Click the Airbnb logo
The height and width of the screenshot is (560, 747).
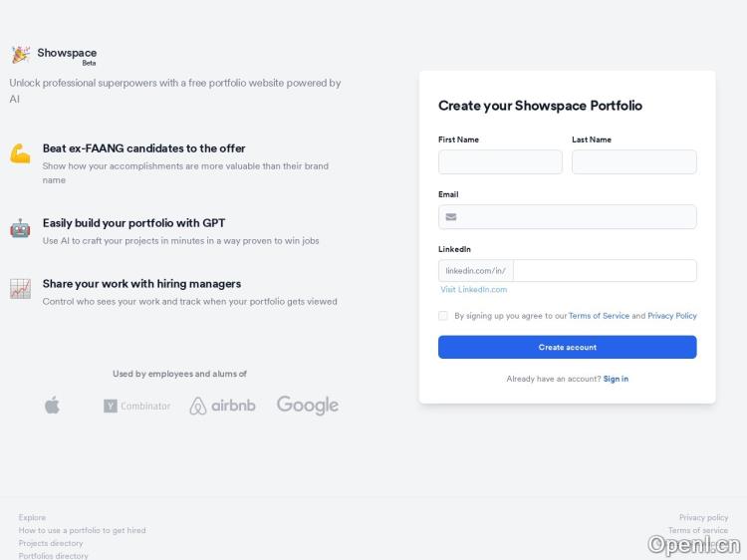(x=222, y=406)
